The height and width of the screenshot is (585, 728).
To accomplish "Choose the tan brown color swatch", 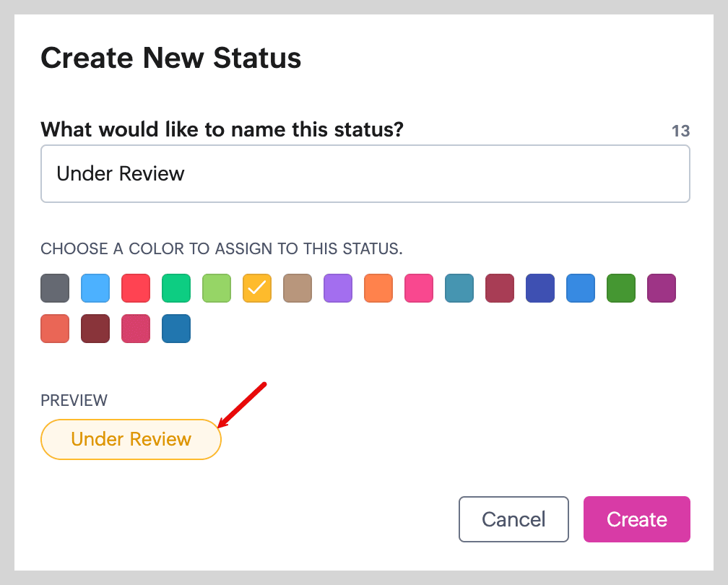I will tap(298, 288).
